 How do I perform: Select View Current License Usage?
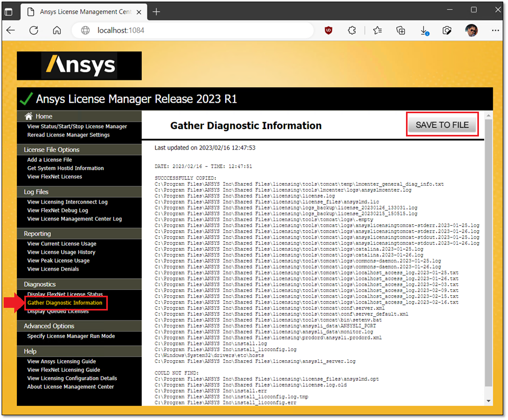point(61,244)
